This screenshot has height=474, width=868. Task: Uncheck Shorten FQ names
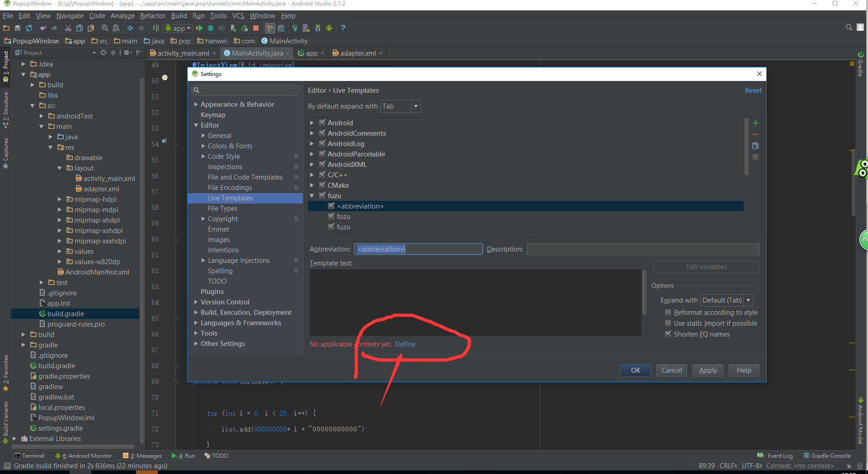668,334
